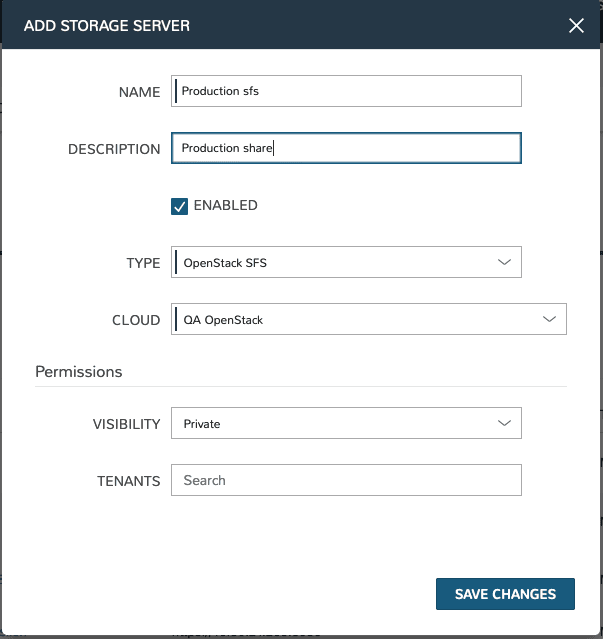The height and width of the screenshot is (639, 603).
Task: Close the Add Storage Server dialog
Action: click(x=576, y=25)
